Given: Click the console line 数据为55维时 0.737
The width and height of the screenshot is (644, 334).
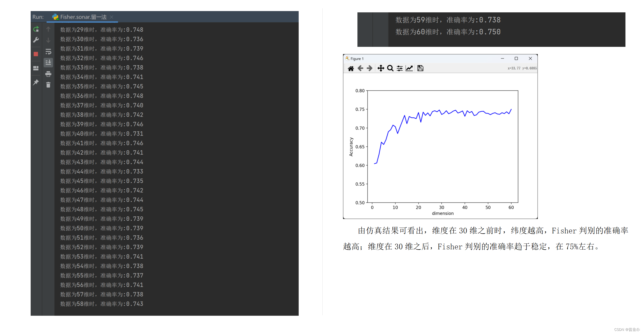Looking at the screenshot, I should (x=102, y=275).
